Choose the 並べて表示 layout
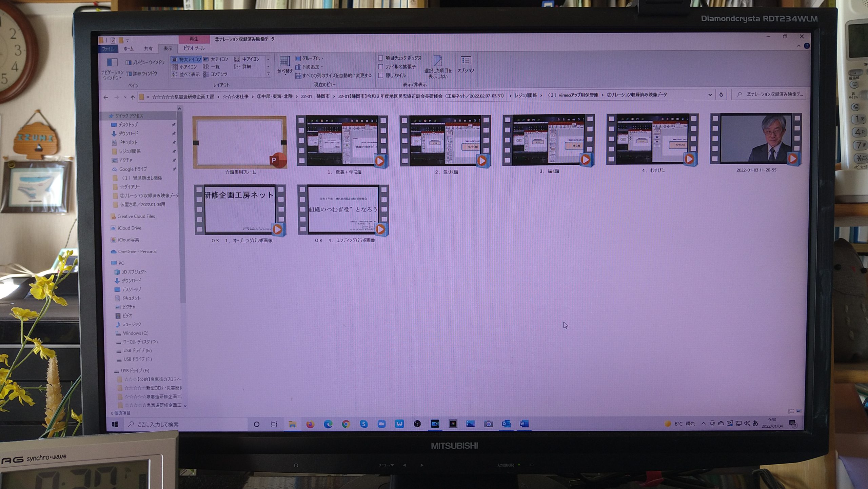 (186, 75)
